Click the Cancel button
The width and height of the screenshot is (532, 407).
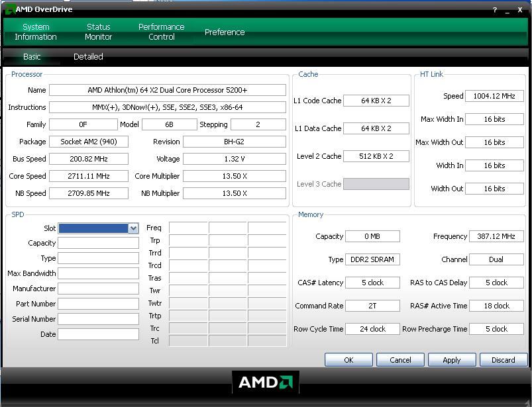400,360
